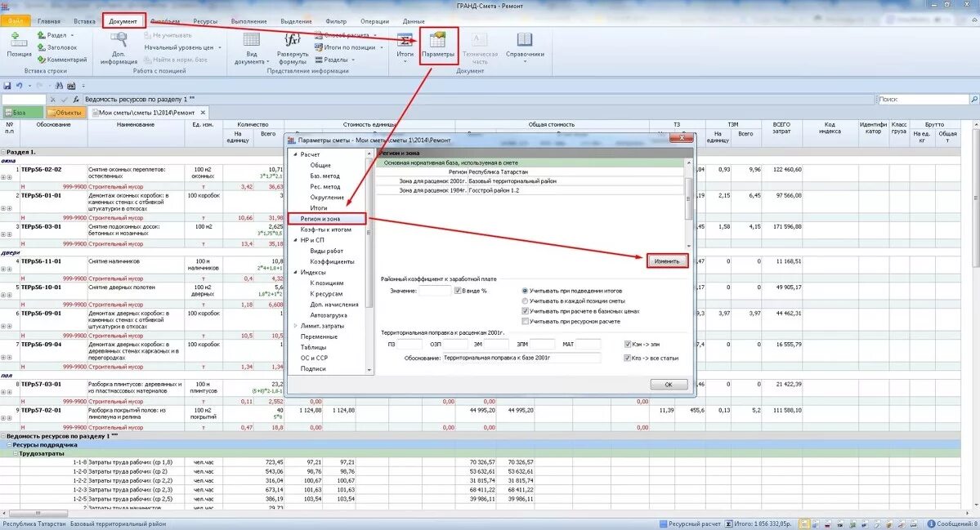Viewport: 980px width, 530px height.
Task: Click OK button in Параметры сметы
Action: point(668,385)
